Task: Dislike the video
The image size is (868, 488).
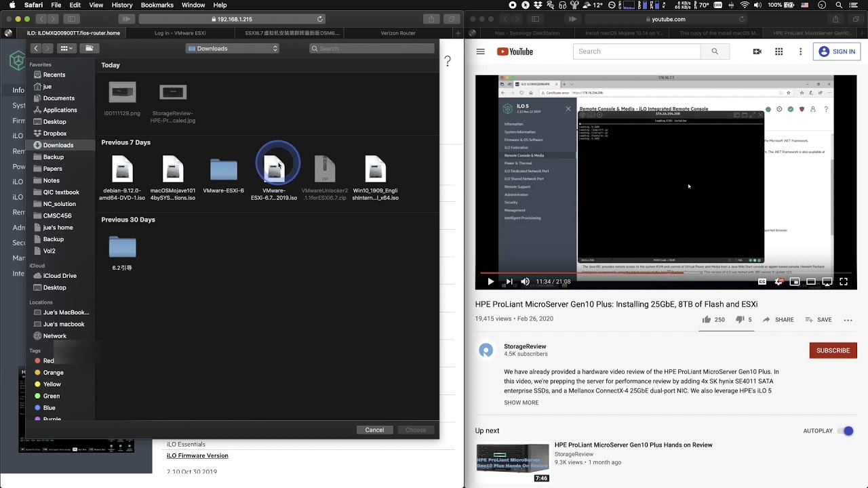Action: [743, 319]
